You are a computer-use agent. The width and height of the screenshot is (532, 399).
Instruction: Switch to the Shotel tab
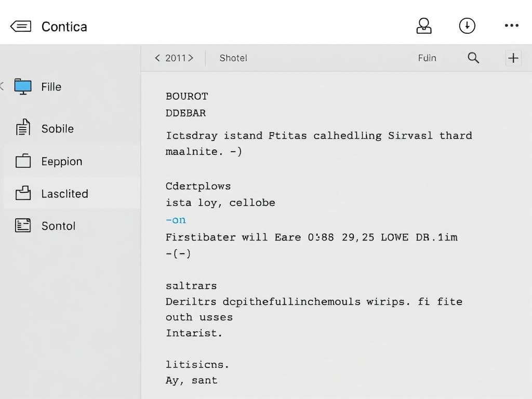pos(233,58)
